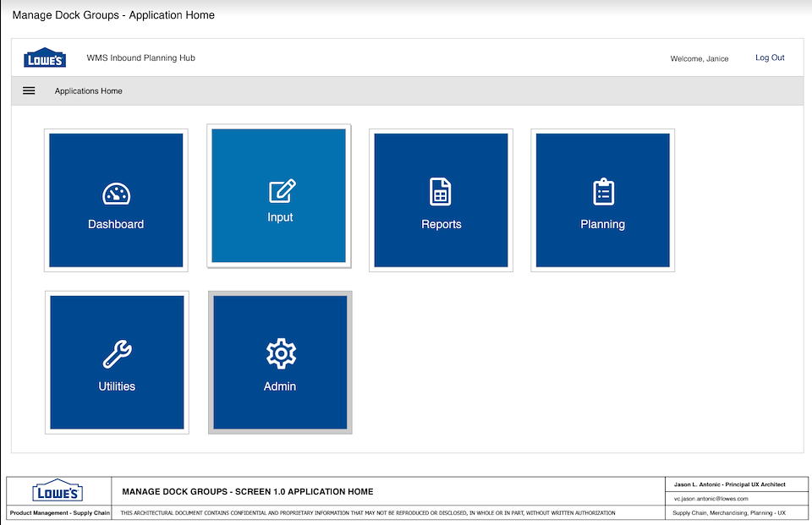This screenshot has width=812, height=525.
Task: Click the Planning clipboard icon
Action: click(x=603, y=192)
